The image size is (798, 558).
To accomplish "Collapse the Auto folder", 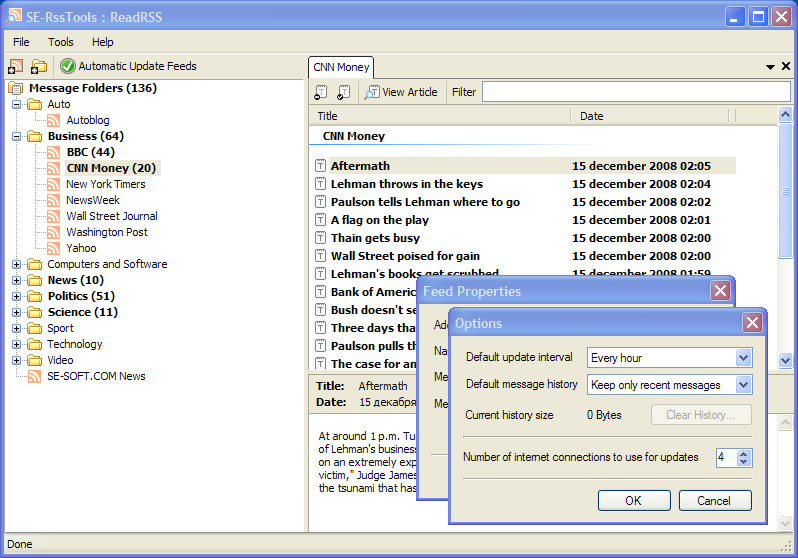I will [17, 104].
